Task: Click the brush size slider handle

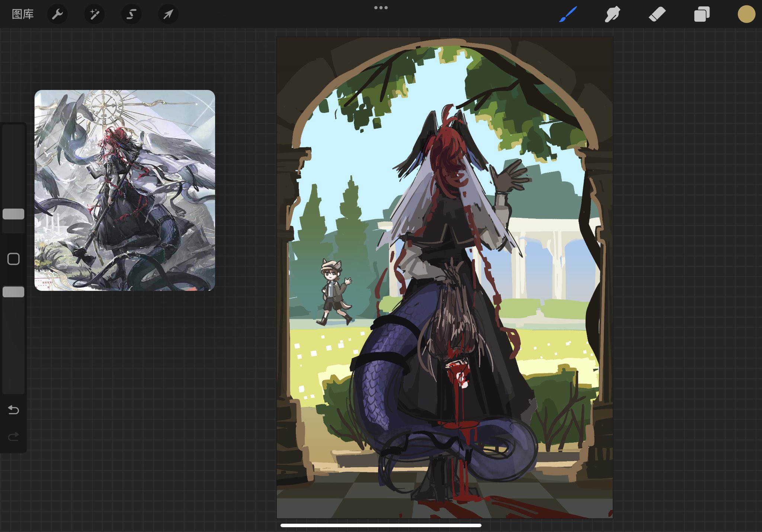Action: click(13, 214)
